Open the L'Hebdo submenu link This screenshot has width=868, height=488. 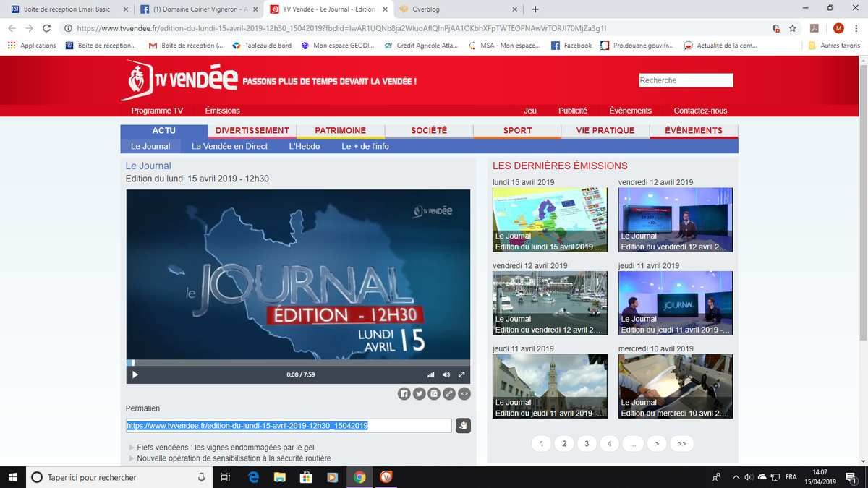[x=305, y=146]
